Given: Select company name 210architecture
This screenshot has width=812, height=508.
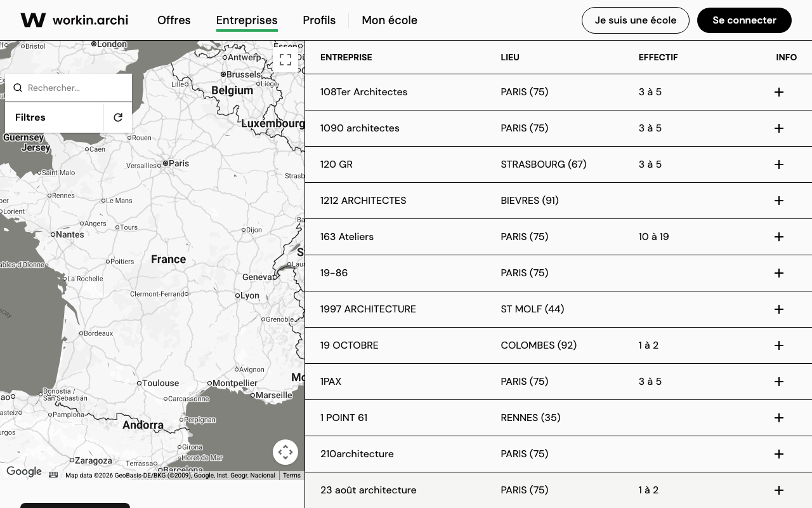Looking at the screenshot, I should pyautogui.click(x=357, y=454).
